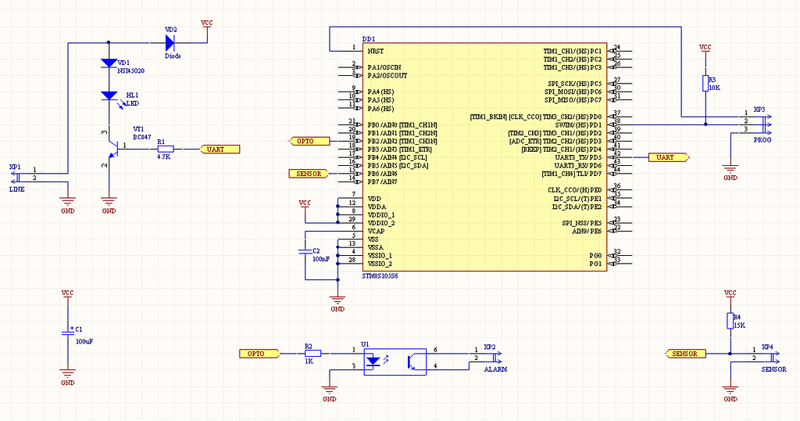This screenshot has width=800, height=421.
Task: Click the UART port connected to R1
Action: click(x=219, y=149)
